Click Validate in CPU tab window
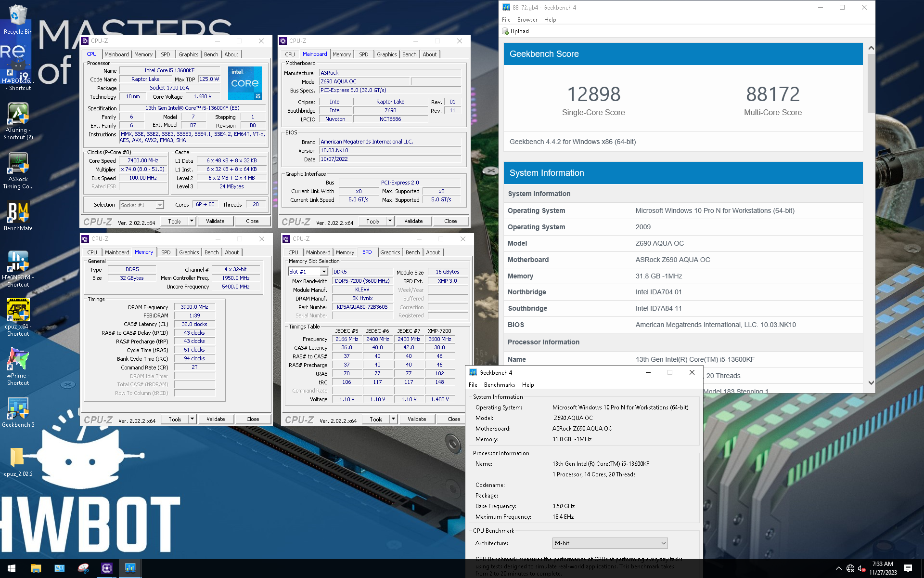924x578 pixels. [x=215, y=221]
